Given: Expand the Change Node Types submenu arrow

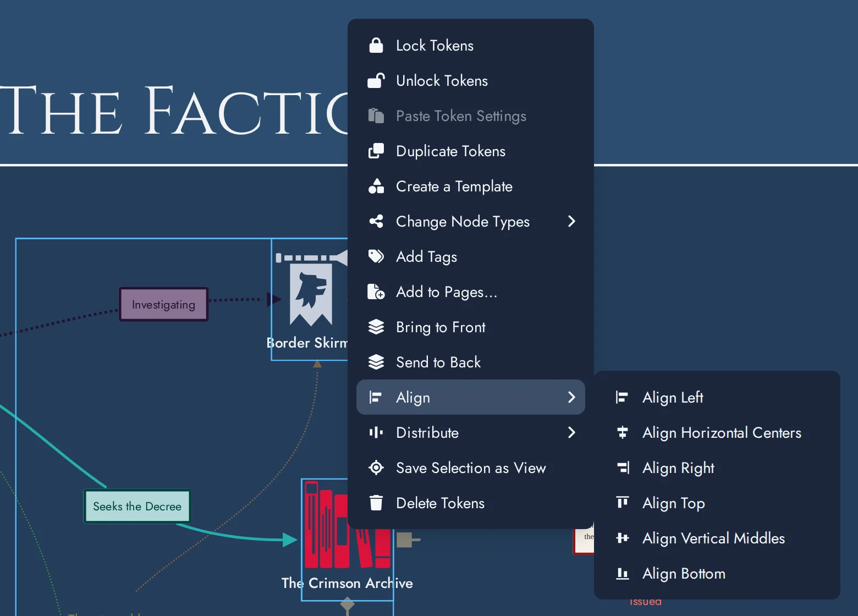Looking at the screenshot, I should point(571,222).
